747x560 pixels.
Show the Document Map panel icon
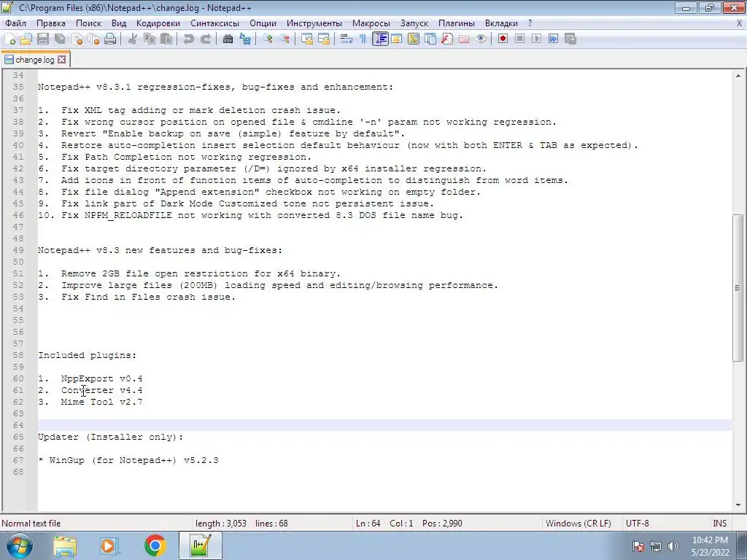tap(414, 39)
